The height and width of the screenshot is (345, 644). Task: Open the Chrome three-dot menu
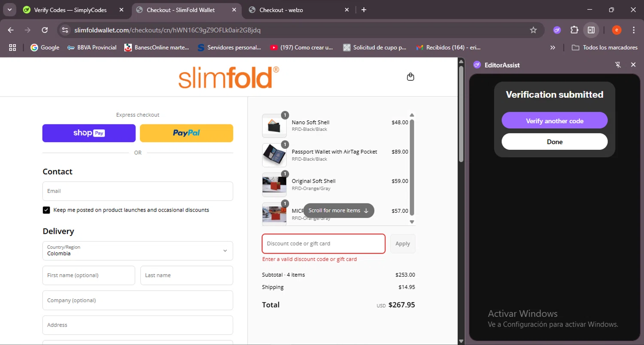coord(634,30)
